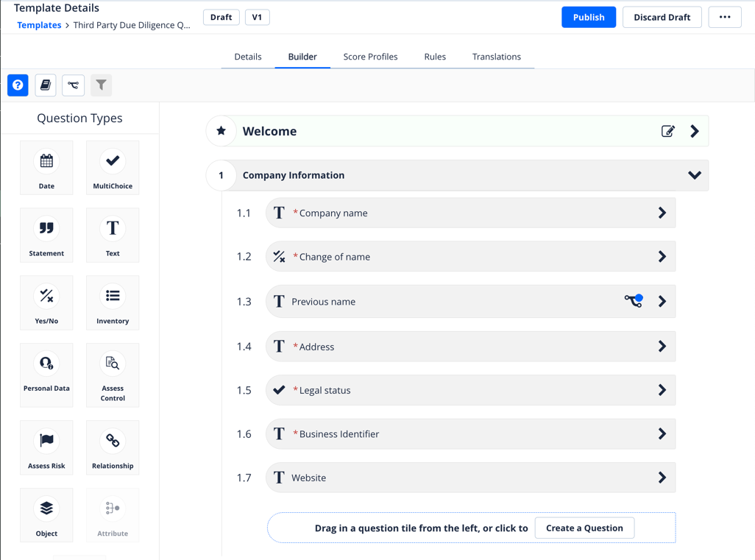This screenshot has width=755, height=560.
Task: Click the conditional logic icon on Previous name
Action: point(634,300)
